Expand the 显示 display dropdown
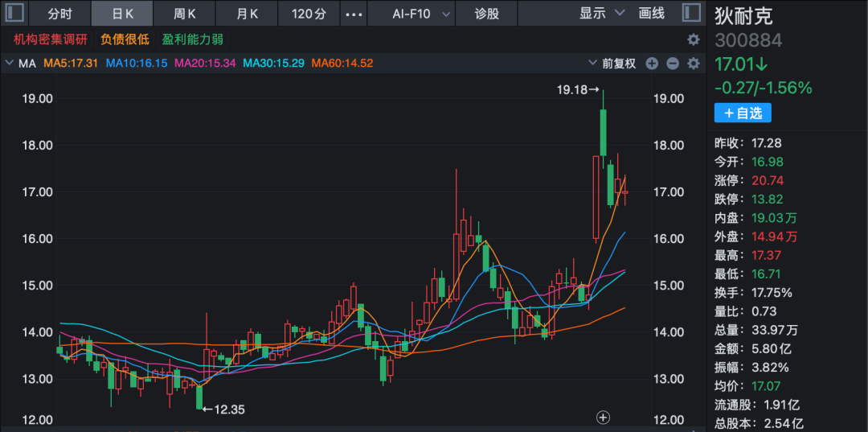This screenshot has height=432, width=868. click(602, 14)
